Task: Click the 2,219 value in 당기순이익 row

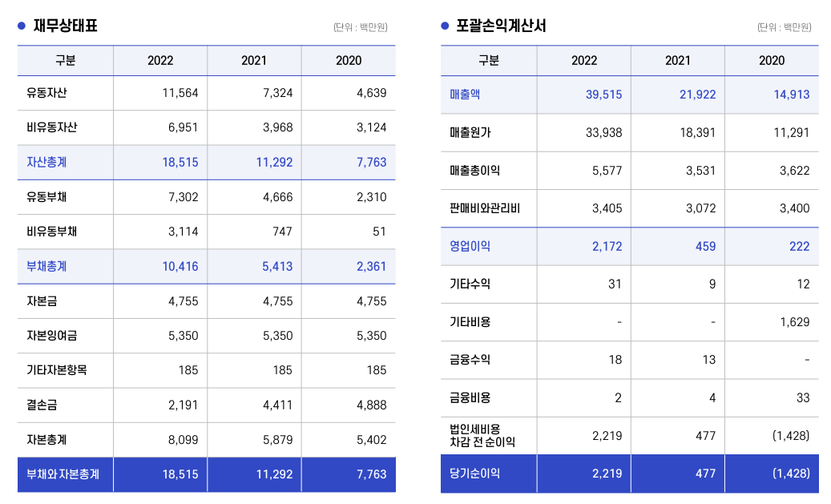Action: click(607, 474)
